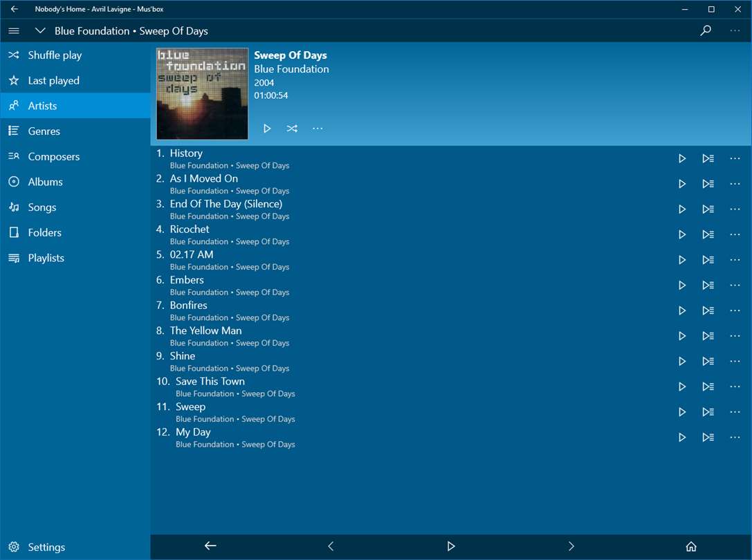Go to home via bottom bar icon
This screenshot has width=752, height=560.
coord(691,546)
